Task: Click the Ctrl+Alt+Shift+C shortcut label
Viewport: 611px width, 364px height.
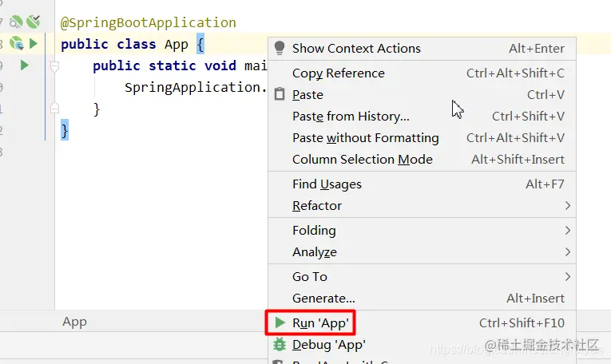Action: [515, 73]
